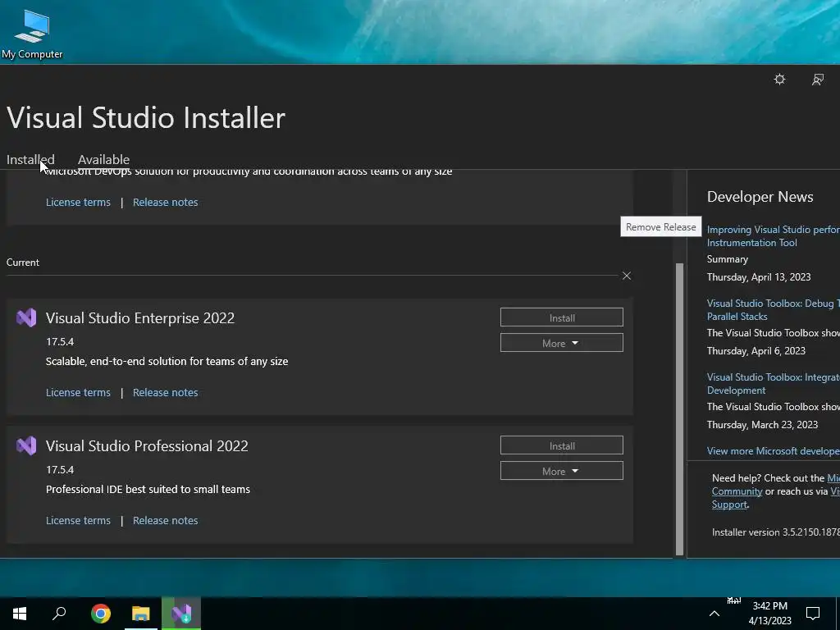
Task: Click the Installer version text
Action: [776, 532]
